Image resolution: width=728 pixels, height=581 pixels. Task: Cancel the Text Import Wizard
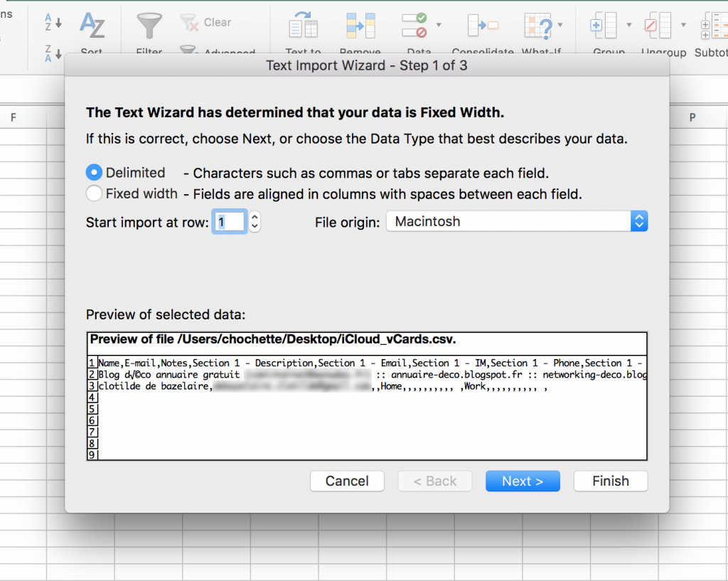[x=347, y=481]
